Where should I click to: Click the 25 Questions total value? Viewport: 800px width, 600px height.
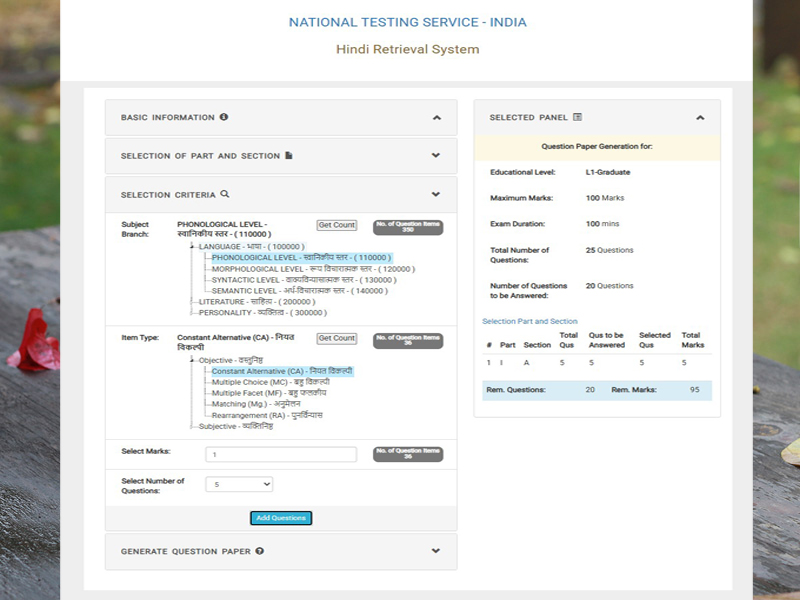609,250
